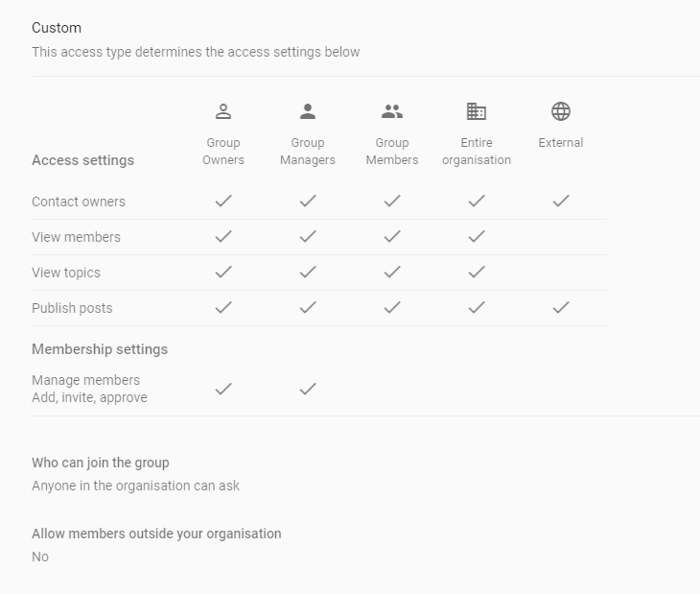Toggle Manage members for Group Managers
This screenshot has width=700, height=594.
308,389
